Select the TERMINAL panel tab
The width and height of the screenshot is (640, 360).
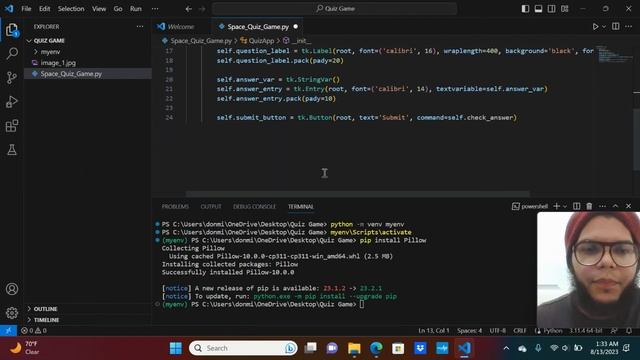point(301,207)
